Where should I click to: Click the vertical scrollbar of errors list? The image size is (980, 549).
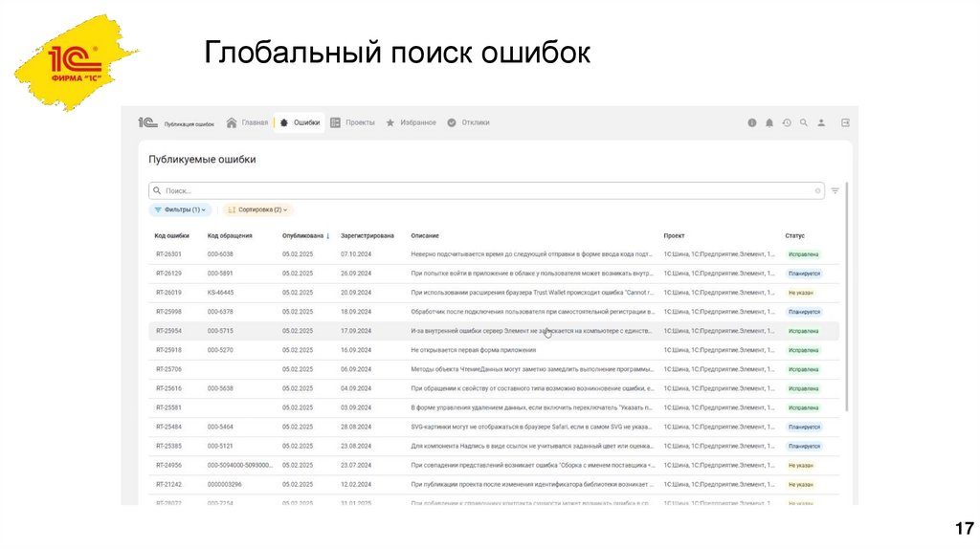(x=847, y=296)
